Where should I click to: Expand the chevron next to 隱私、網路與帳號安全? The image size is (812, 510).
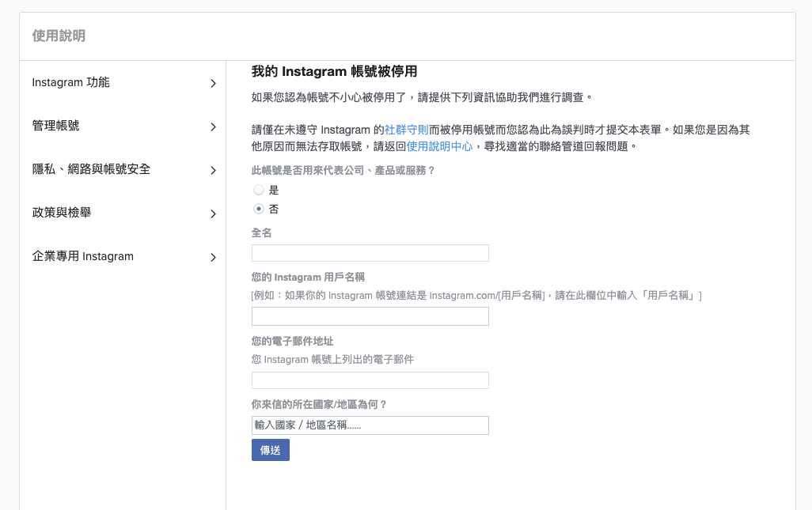(213, 170)
